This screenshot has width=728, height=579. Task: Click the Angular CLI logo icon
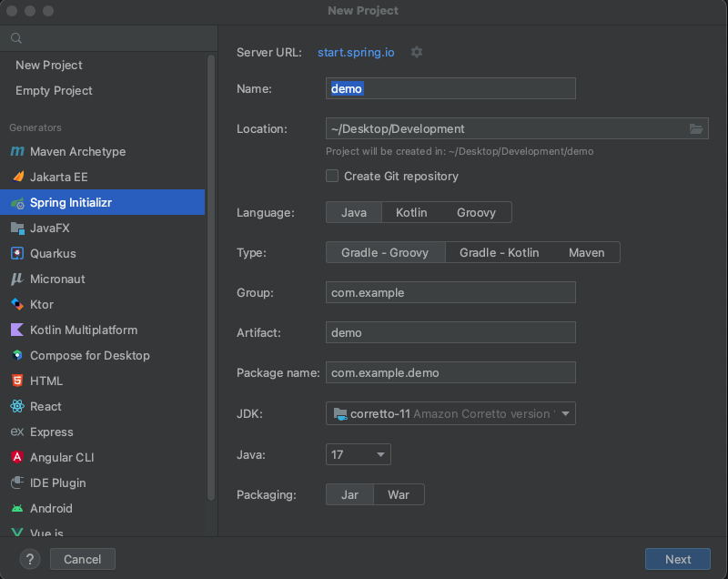tap(17, 457)
